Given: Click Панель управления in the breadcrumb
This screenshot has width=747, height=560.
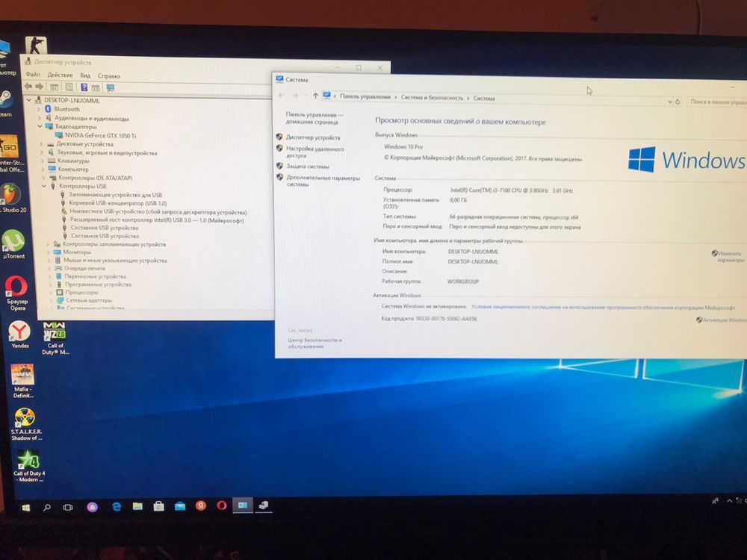Looking at the screenshot, I should point(365,96).
